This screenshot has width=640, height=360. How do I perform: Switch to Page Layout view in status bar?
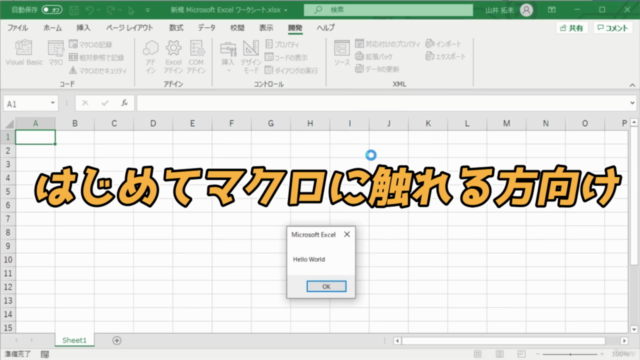pyautogui.click(x=500, y=354)
